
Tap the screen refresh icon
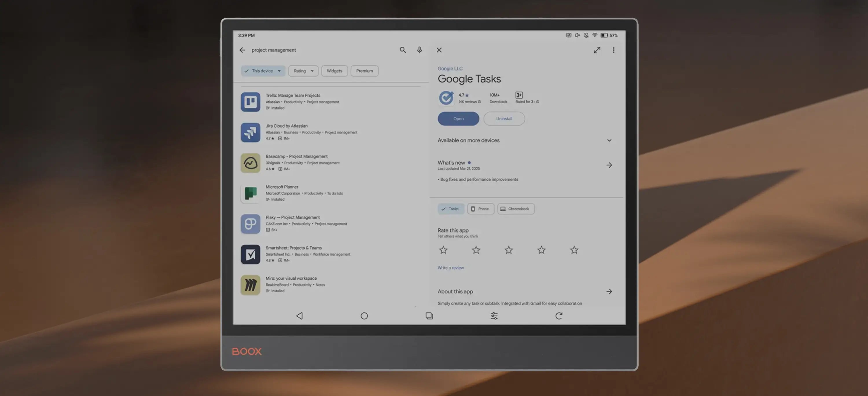pyautogui.click(x=559, y=316)
